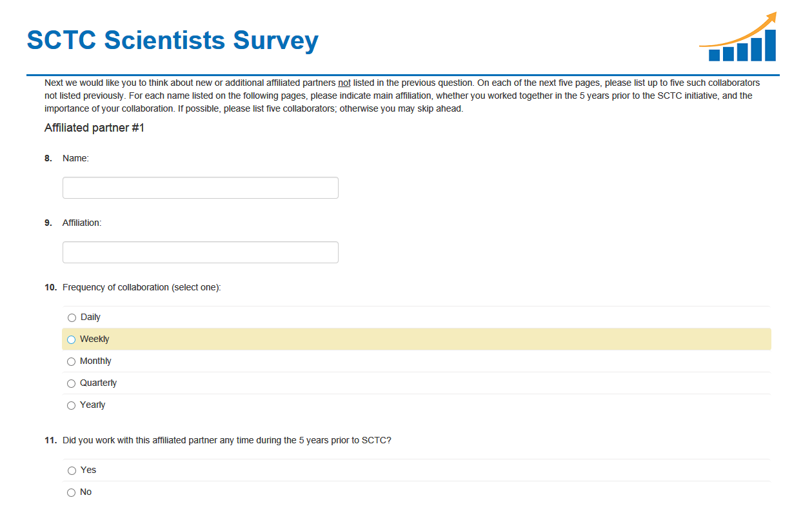Screen dimensions: 812x513
Task: Focus the Affiliation text field
Action: coord(200,252)
